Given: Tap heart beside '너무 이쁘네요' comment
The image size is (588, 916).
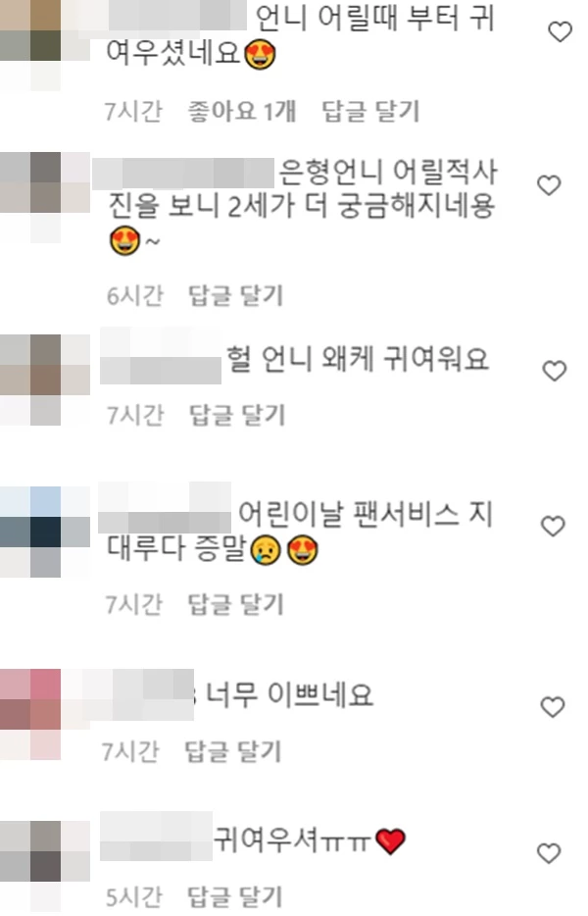Looking at the screenshot, I should point(552,707).
